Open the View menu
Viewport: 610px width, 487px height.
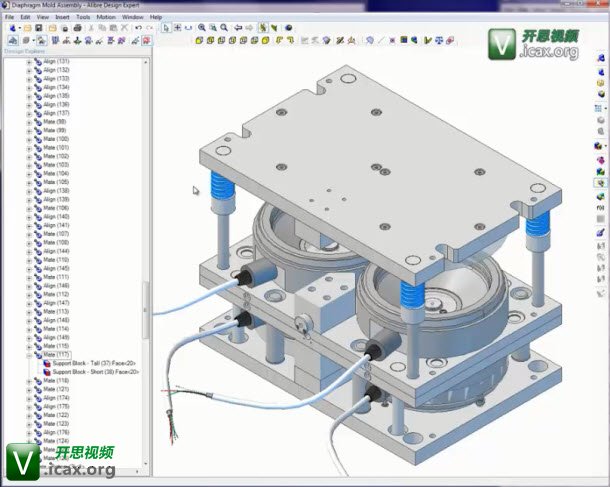pos(43,17)
